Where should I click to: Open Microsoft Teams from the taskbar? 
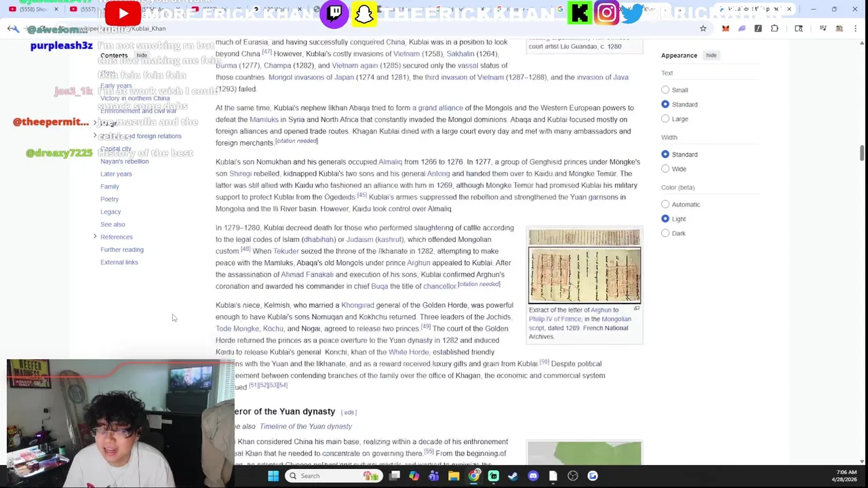434,476
